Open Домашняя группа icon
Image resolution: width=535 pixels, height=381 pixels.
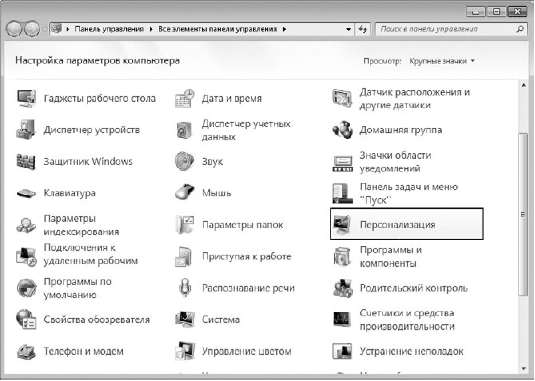342,130
